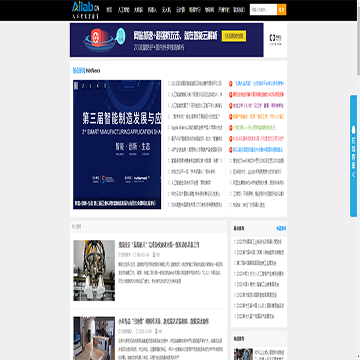This screenshot has height=360, width=360.
Task: Open the 人工智能 navigation menu item
Action: click(x=123, y=10)
